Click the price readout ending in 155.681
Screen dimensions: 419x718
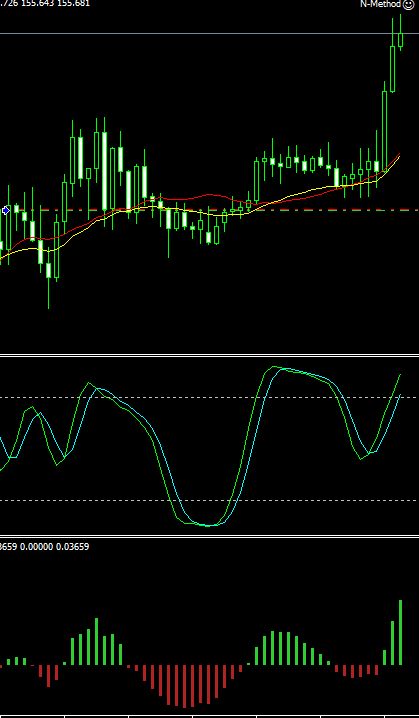pos(45,3)
